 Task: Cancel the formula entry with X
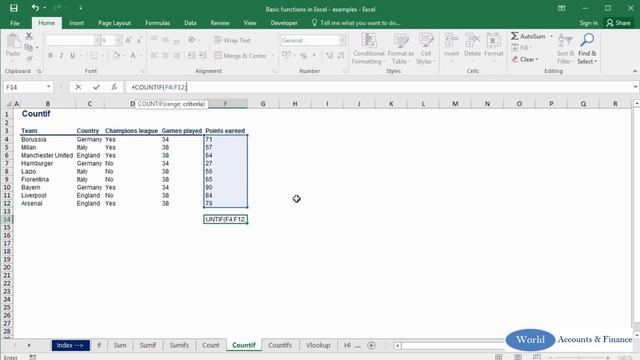tap(78, 87)
